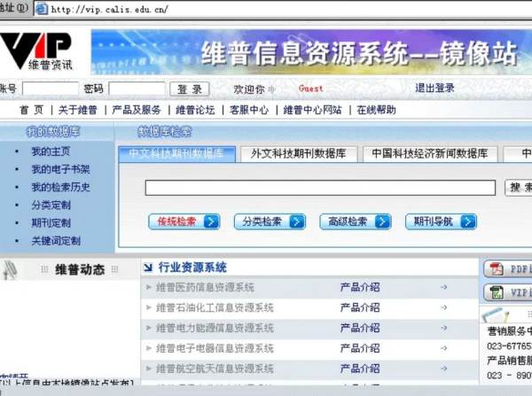Click the browser address bar URL
532x396 pixels.
point(109,9)
